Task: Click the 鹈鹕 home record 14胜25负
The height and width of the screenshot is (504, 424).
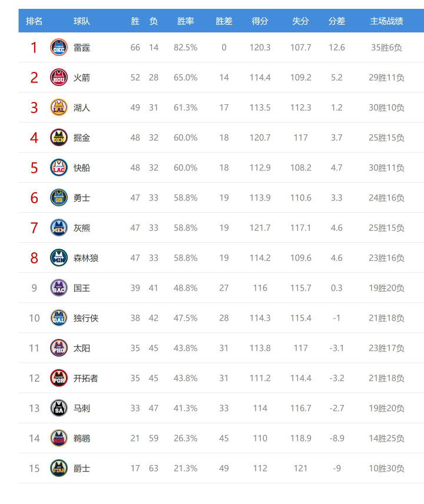Action: tap(386, 439)
